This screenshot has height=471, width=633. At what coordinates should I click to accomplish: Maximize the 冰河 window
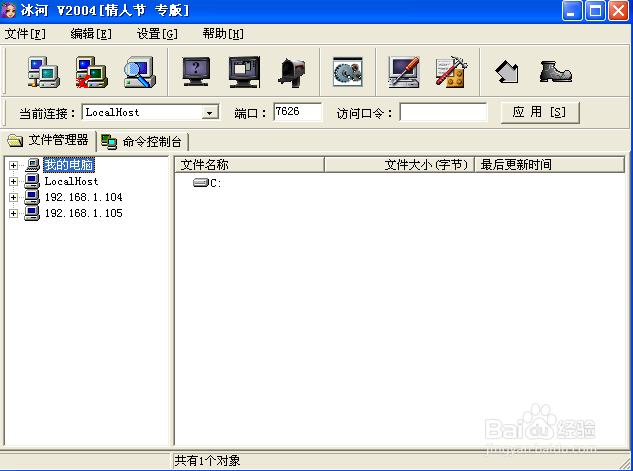[595, 10]
